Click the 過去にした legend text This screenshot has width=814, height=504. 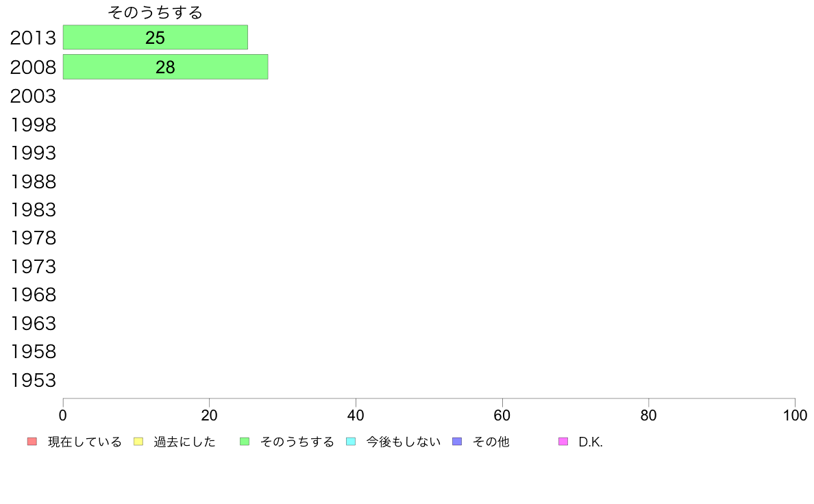click(184, 442)
